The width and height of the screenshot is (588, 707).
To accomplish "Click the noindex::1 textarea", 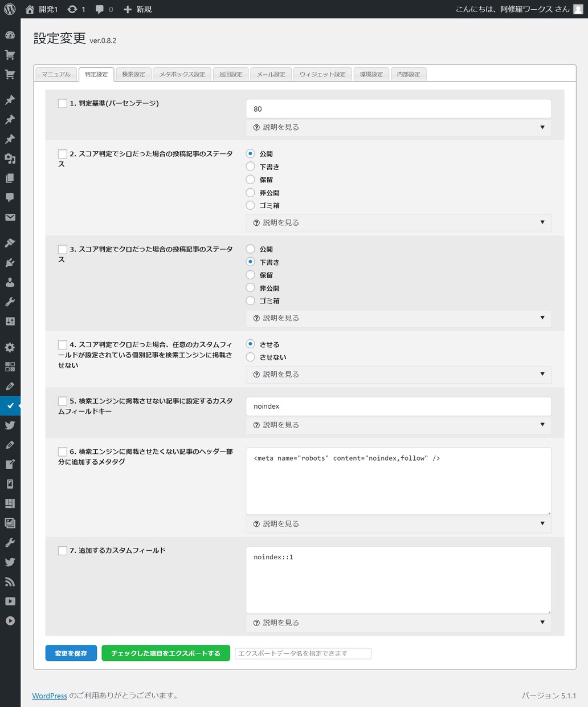I will click(x=399, y=580).
